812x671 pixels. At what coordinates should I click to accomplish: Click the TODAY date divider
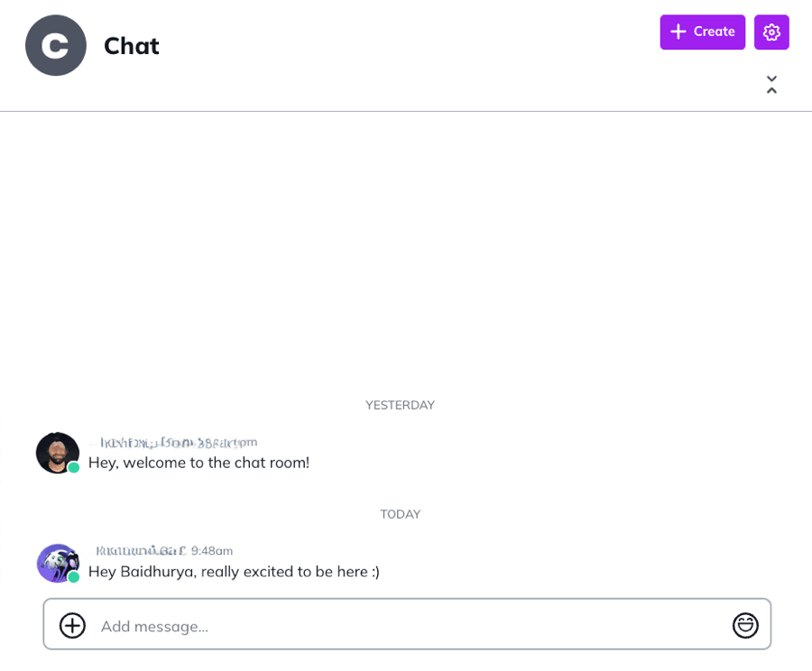(400, 514)
